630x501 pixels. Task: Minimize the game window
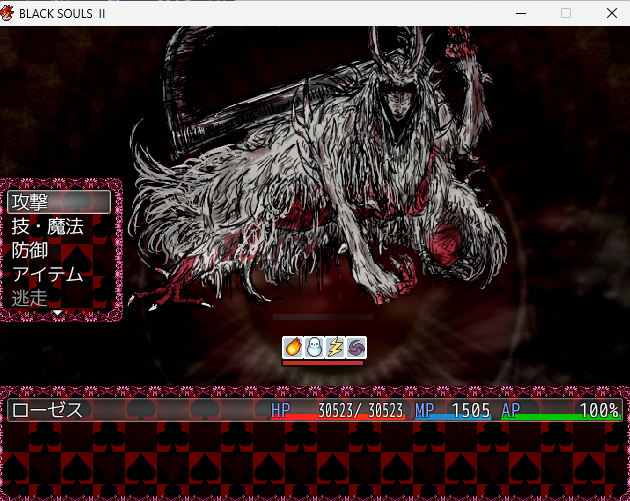coord(520,13)
